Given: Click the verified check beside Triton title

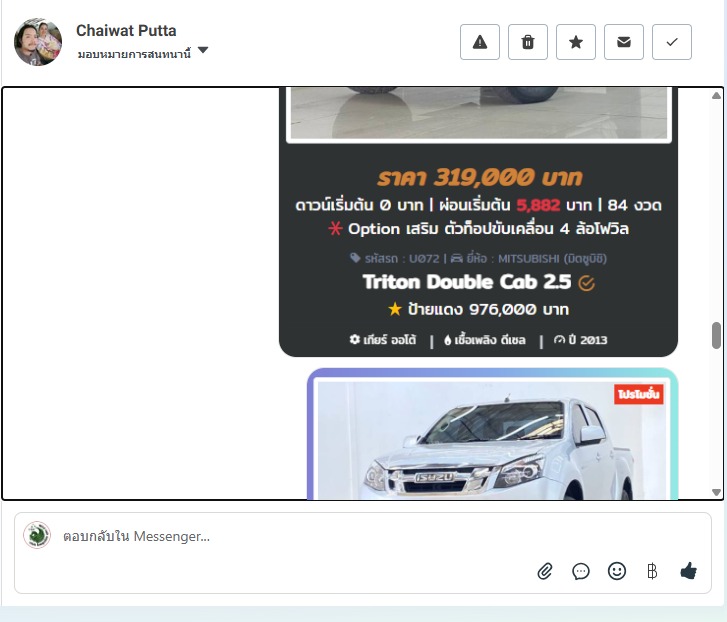Looking at the screenshot, I should tap(587, 283).
